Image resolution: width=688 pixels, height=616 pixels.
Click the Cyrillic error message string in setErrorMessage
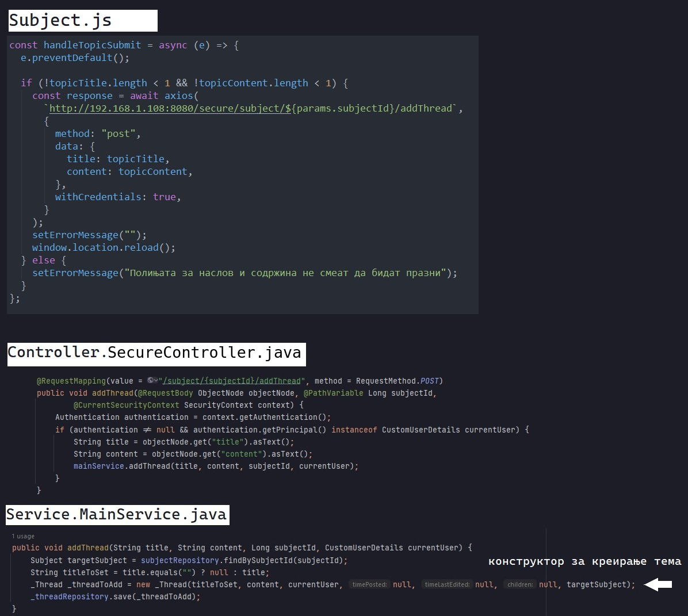(285, 273)
